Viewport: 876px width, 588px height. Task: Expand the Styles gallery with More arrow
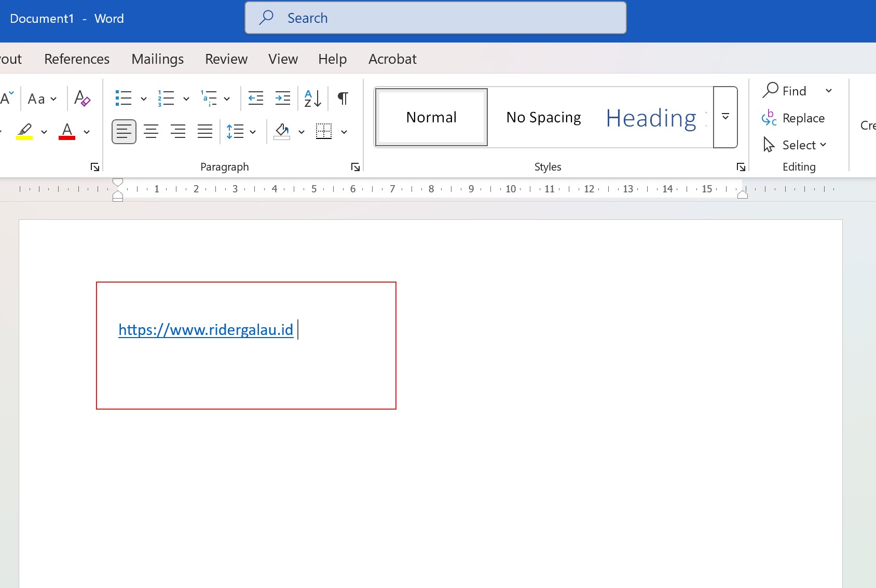click(725, 117)
